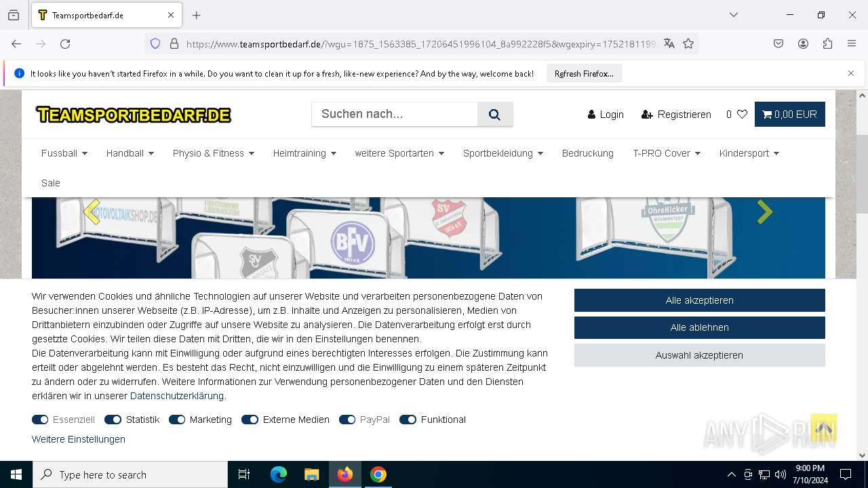
Task: Expand the Kindersport menu
Action: [749, 153]
